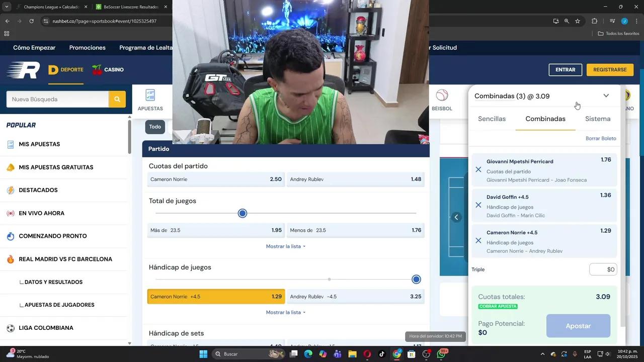This screenshot has width=644, height=362.
Task: Click the Total de juegos slider handle
Action: click(x=243, y=213)
